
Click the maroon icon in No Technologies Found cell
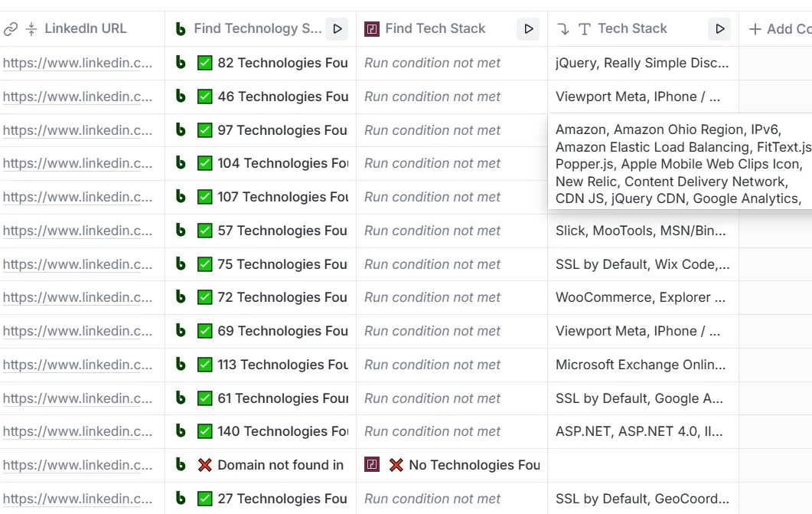pos(372,464)
